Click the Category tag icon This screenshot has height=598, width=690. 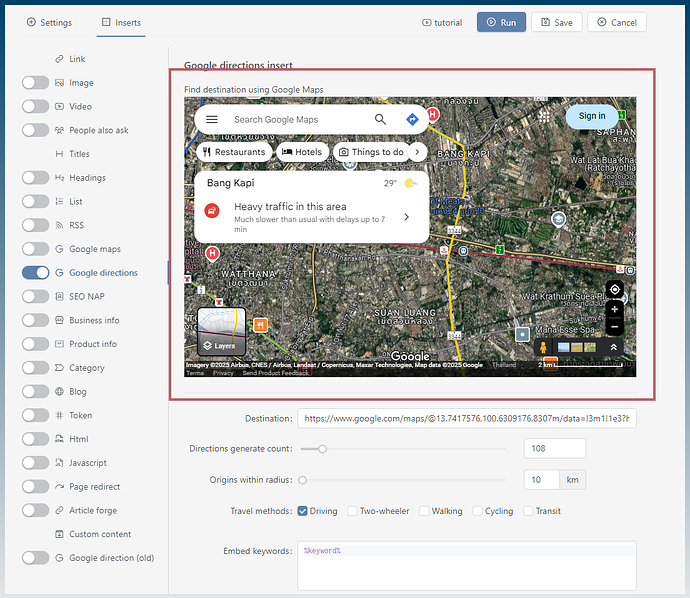(59, 368)
